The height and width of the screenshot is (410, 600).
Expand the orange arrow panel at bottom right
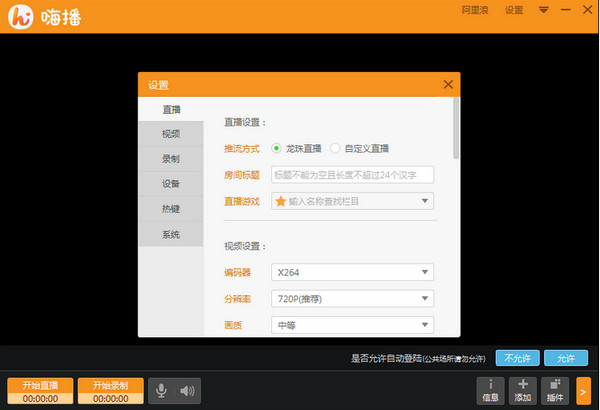pyautogui.click(x=583, y=390)
